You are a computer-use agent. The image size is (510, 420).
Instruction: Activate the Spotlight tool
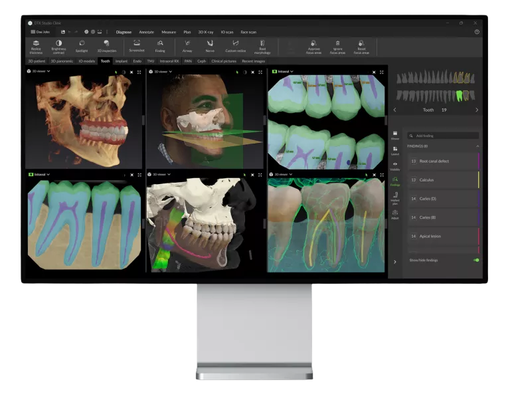[x=82, y=47]
